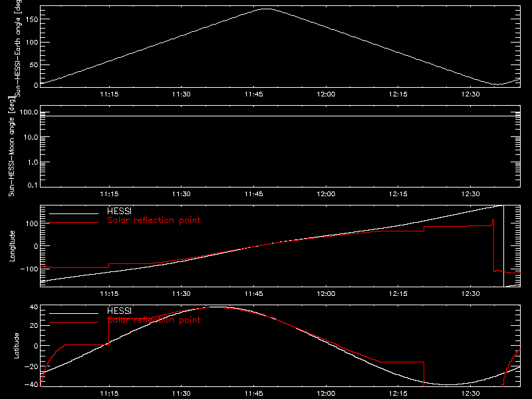This screenshot has width=532, height=399.
Task: Click 11:45 label under Longitude plot
Action: point(254,294)
